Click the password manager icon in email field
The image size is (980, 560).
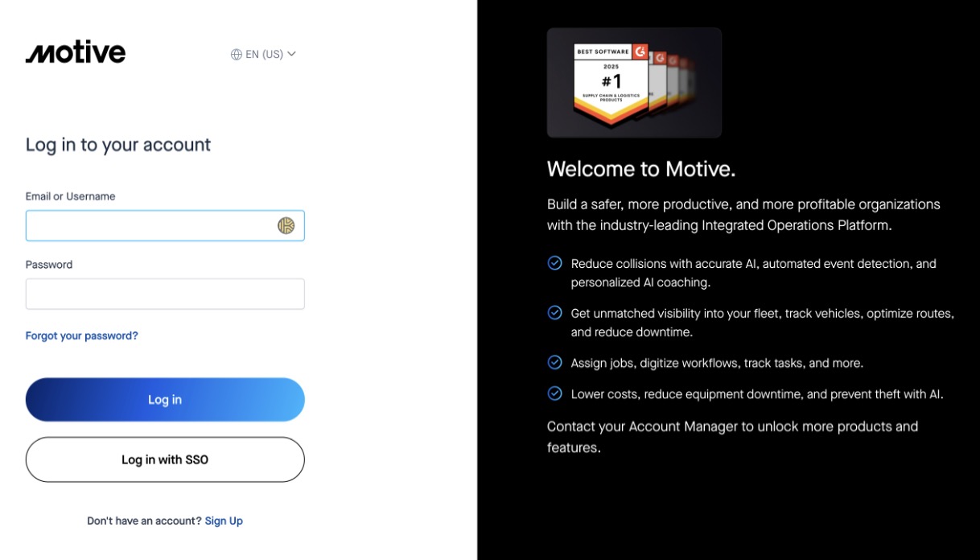pyautogui.click(x=286, y=226)
